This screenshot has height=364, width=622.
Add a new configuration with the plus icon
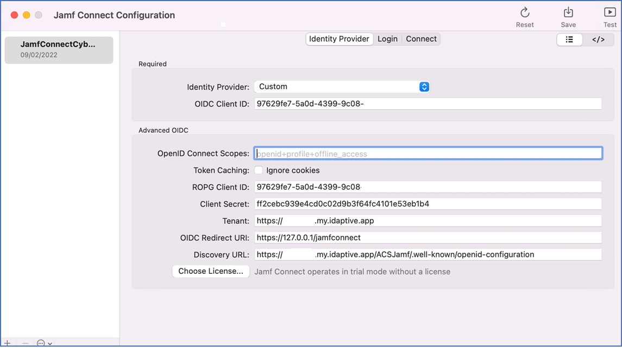(x=8, y=343)
